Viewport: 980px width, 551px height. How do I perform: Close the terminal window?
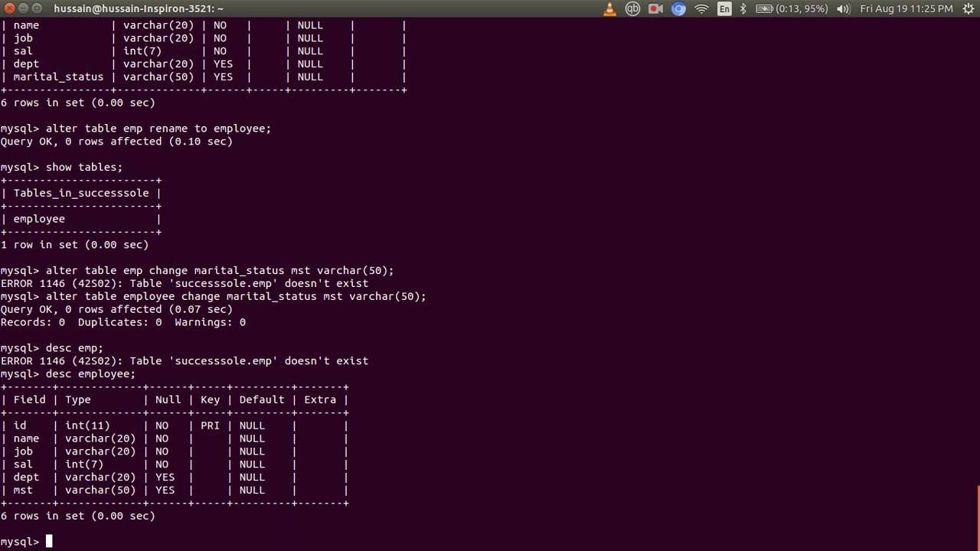click(8, 8)
